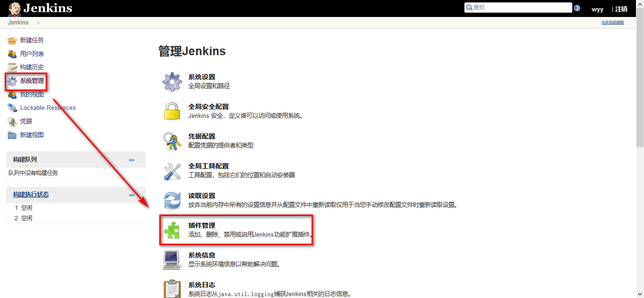Open the 系统日志 link
Viewport: 644px width, 298px height.
click(x=202, y=285)
